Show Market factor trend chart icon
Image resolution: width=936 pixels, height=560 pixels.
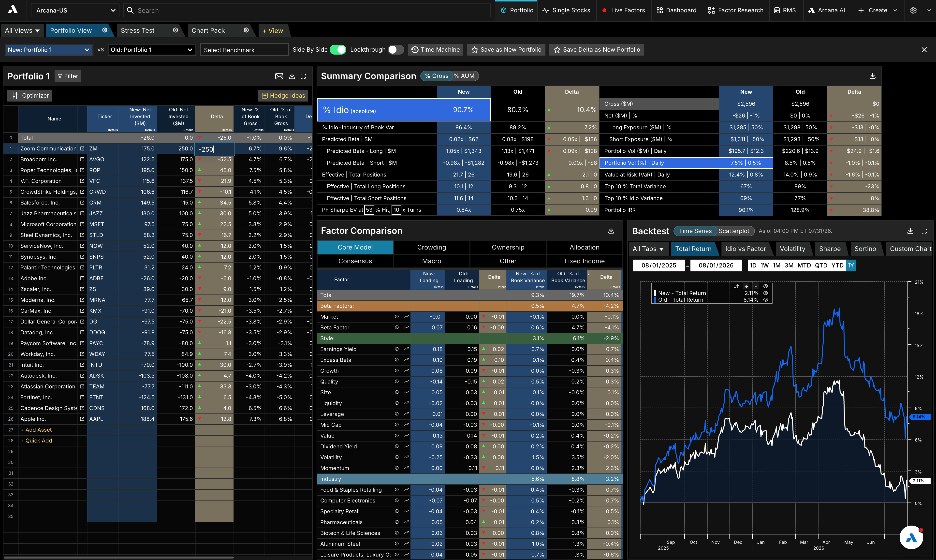point(406,317)
